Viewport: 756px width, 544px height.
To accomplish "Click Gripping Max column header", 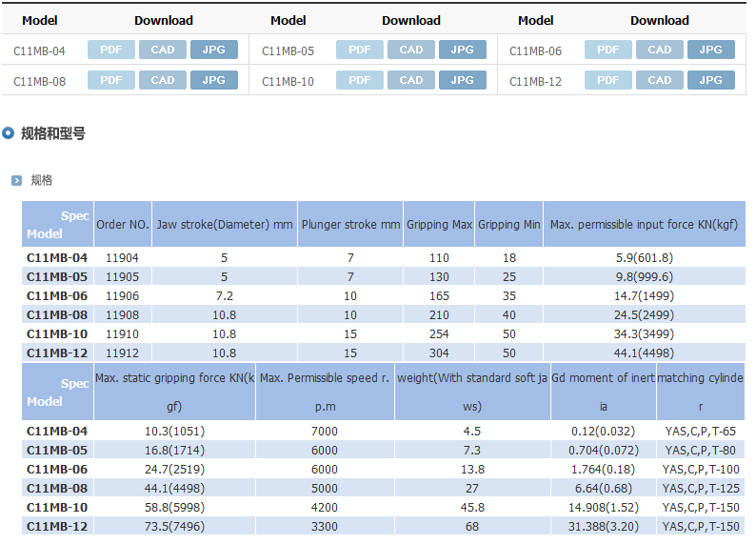I will 439,225.
